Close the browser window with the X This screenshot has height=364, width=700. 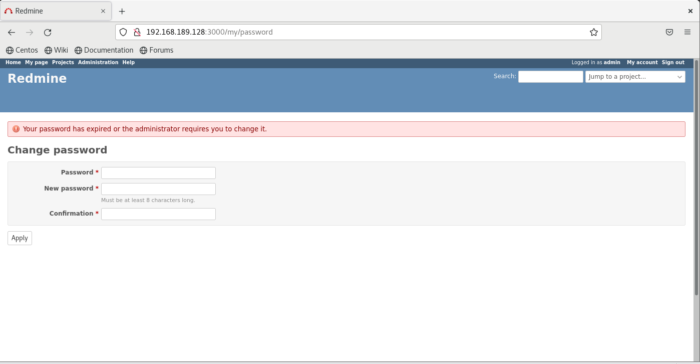(x=690, y=11)
